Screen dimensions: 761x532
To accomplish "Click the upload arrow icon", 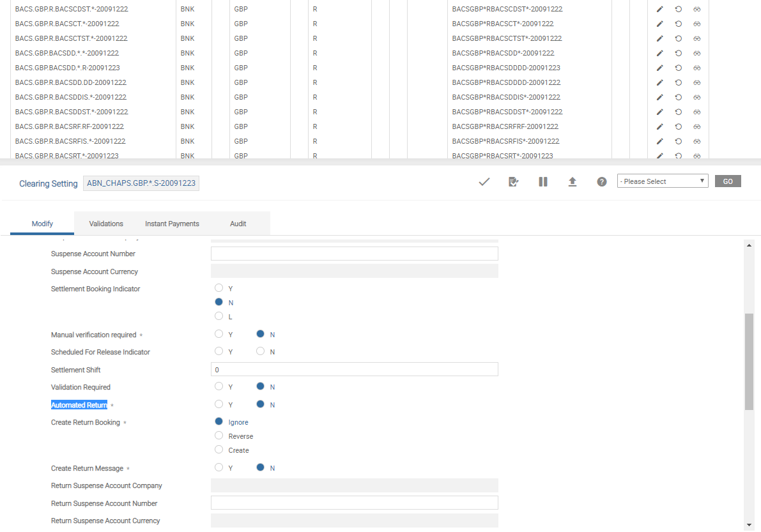I will point(573,182).
